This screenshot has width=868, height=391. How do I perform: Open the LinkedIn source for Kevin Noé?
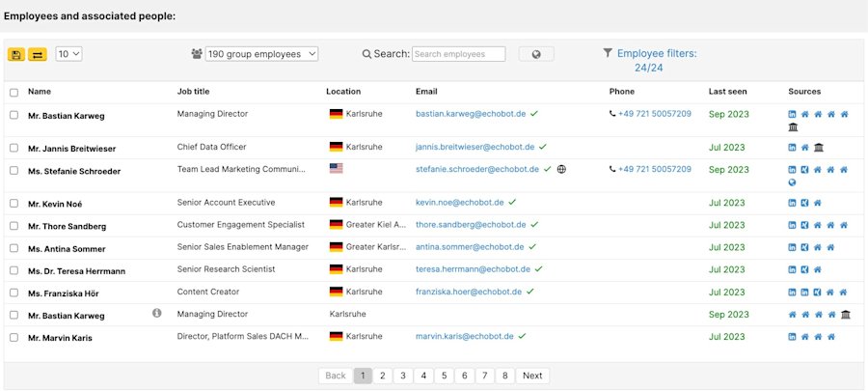coord(792,203)
